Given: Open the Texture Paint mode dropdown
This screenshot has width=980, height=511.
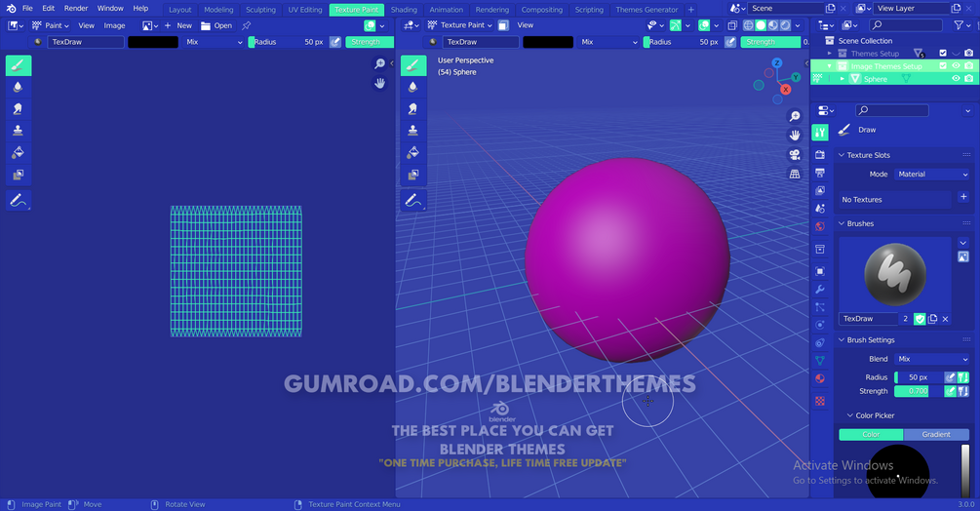Looking at the screenshot, I should click(460, 25).
